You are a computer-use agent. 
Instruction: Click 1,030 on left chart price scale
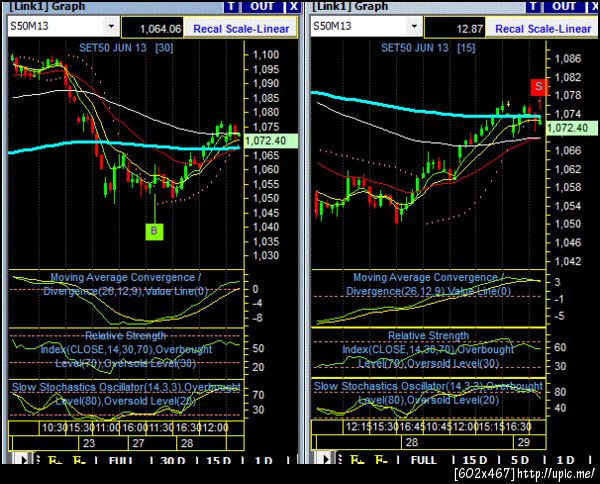coord(266,256)
